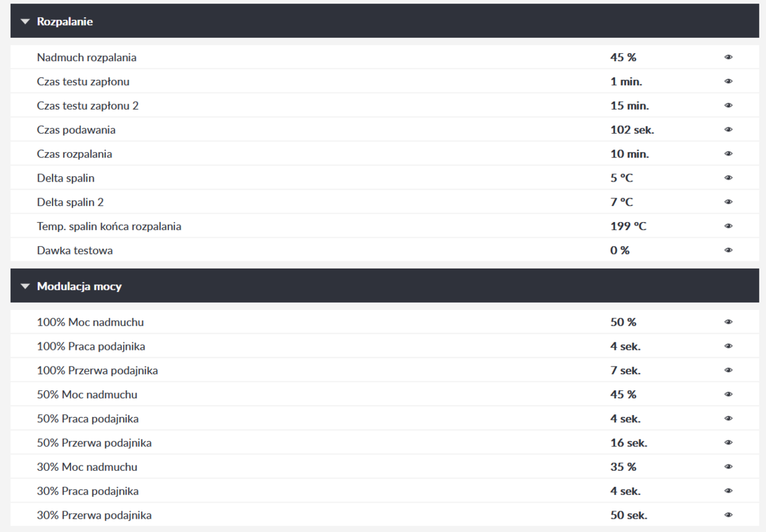Click eye icon for 100% Moc nadmuchu
Screen dimensions: 766x532
[x=728, y=323]
